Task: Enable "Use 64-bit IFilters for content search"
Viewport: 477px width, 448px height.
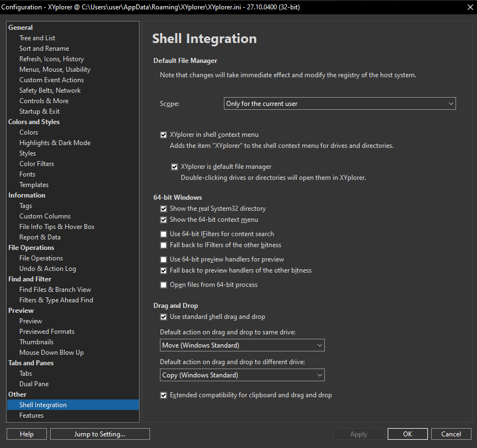Action: [163, 234]
